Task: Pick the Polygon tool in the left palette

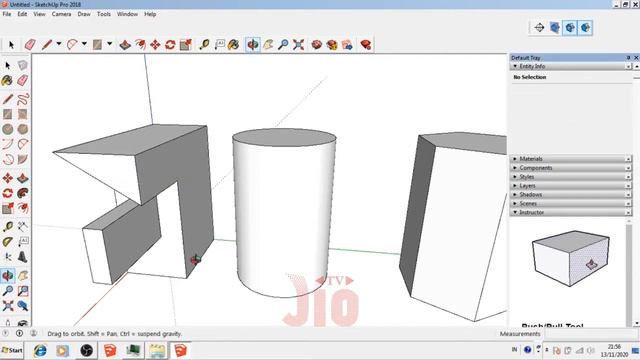Action: pos(22,129)
